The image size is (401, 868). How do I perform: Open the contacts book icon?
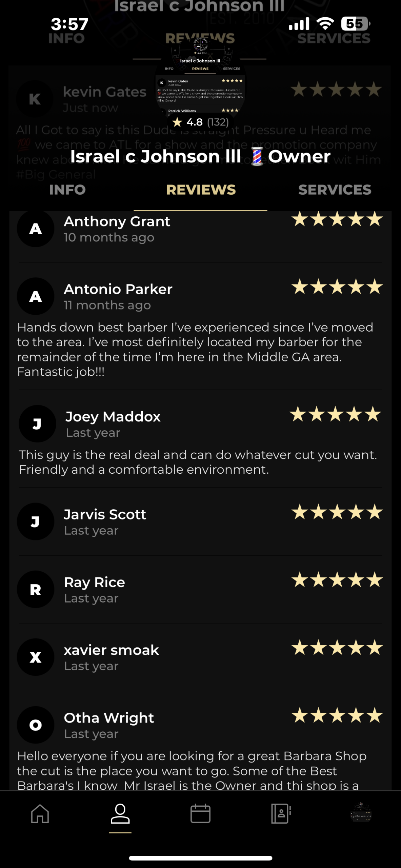coord(281,814)
